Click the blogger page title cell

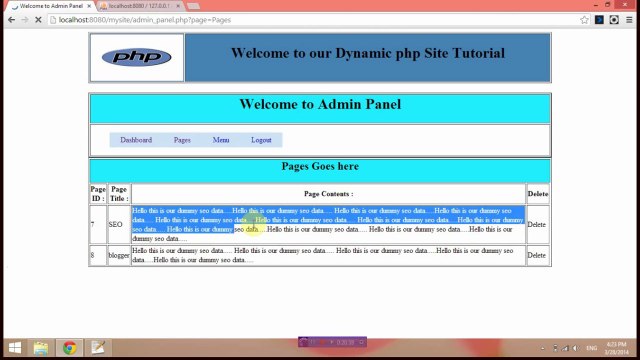click(119, 255)
